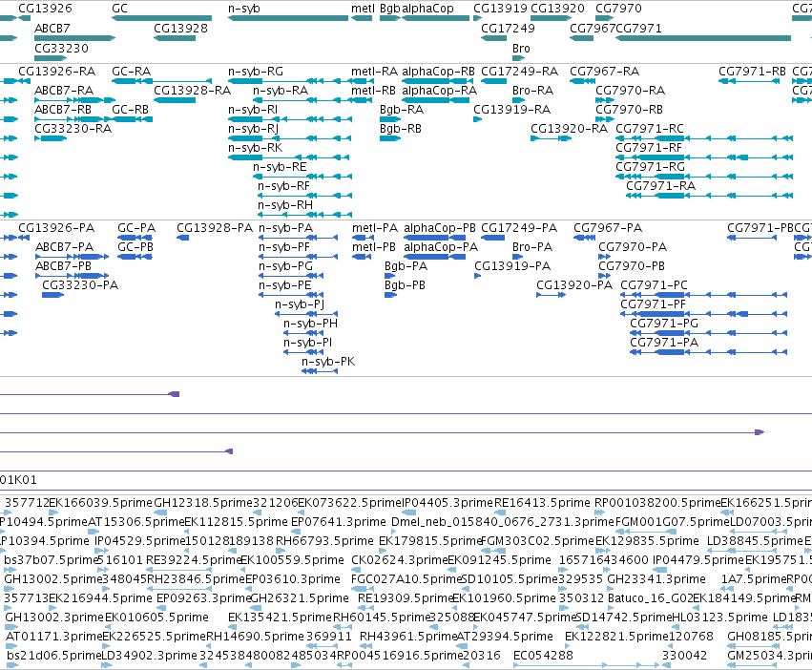Select the CG13926 gene label
The image size is (812, 670).
45,9
